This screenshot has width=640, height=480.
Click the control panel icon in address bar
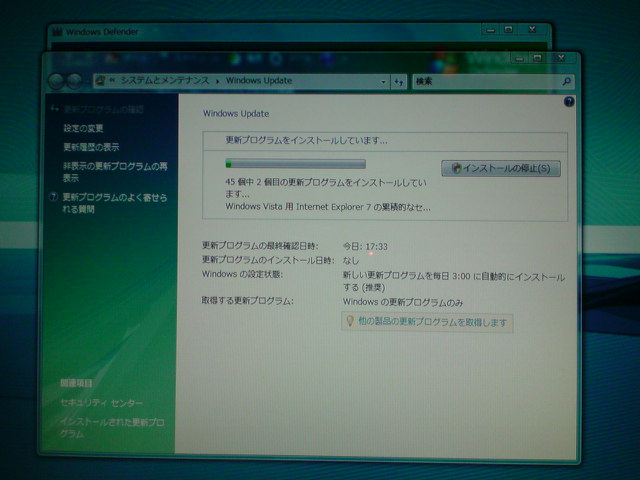[100, 81]
